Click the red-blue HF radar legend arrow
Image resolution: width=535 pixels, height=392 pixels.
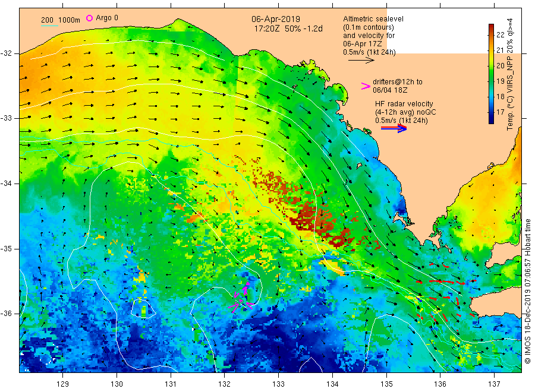394,128
